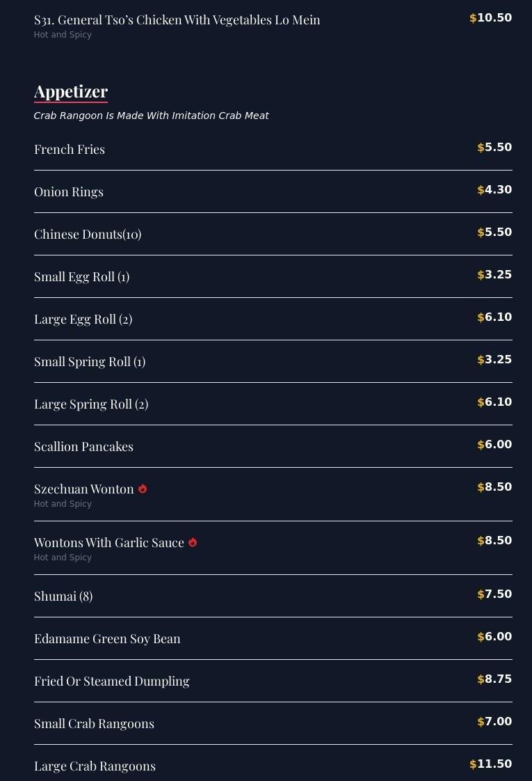Viewport: 532px width, 781px height.
Task: Click the Appetizer section heading
Action: [x=71, y=92]
